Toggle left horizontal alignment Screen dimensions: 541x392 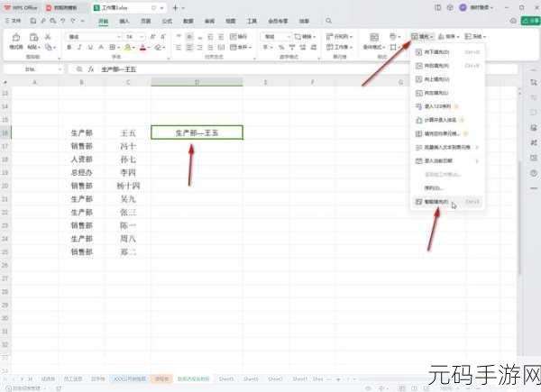(179, 47)
